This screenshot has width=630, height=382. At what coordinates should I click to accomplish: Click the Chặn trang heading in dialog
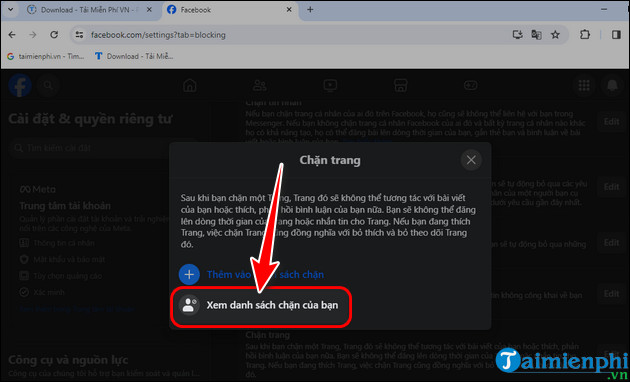coord(330,161)
